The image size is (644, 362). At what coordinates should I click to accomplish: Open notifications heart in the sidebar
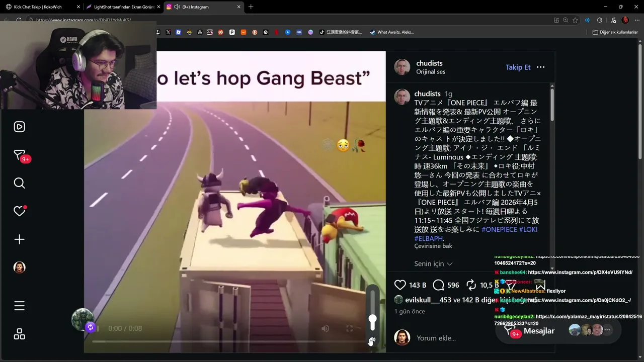[x=19, y=211]
